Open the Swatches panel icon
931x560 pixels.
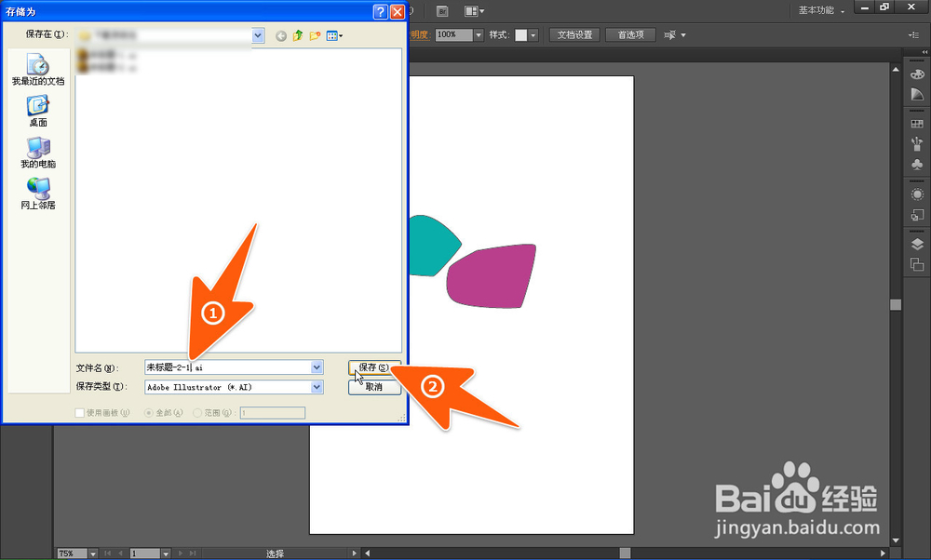pos(917,124)
